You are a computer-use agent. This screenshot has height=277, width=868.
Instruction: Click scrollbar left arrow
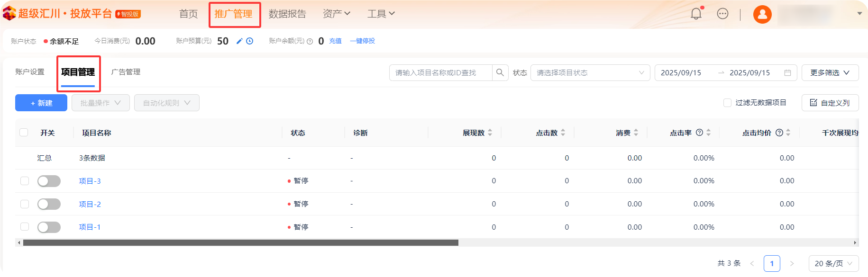19,243
